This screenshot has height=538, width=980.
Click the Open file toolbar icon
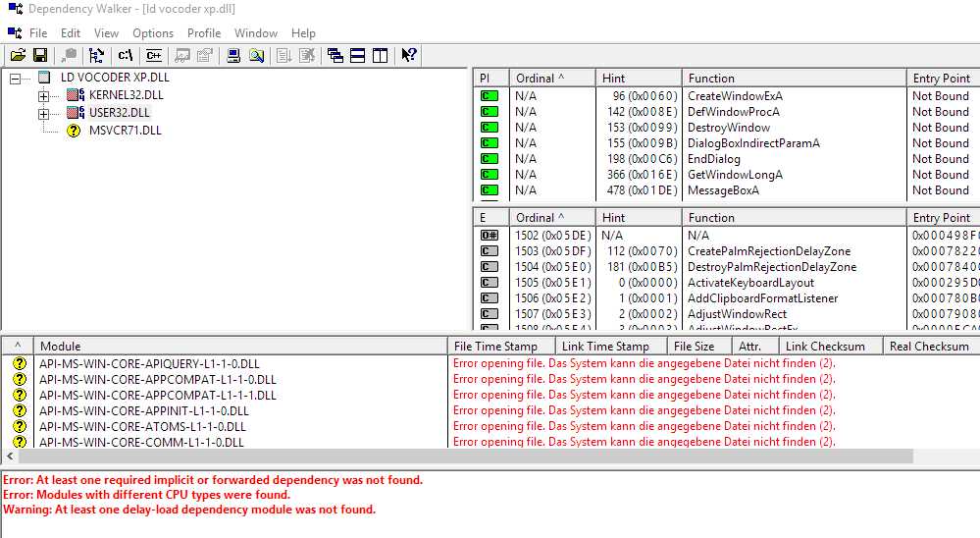pos(18,56)
